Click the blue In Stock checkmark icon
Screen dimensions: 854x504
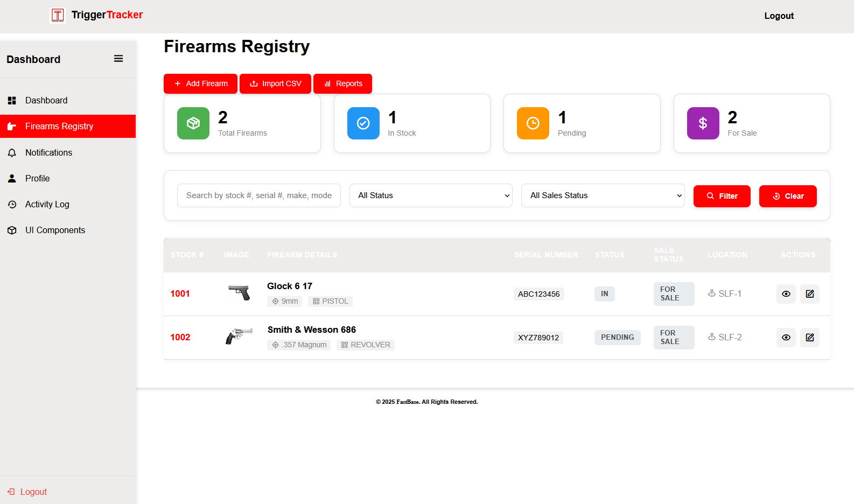click(x=363, y=123)
